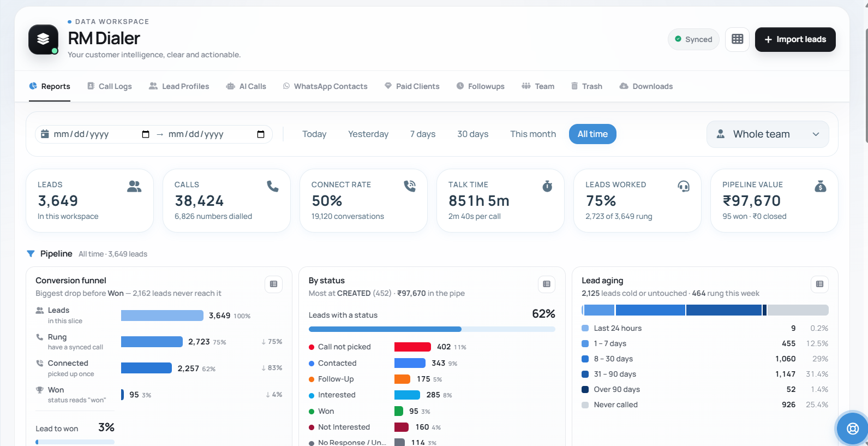Click the Call not picked red bar
Screen dimensions: 868x446
coord(412,347)
